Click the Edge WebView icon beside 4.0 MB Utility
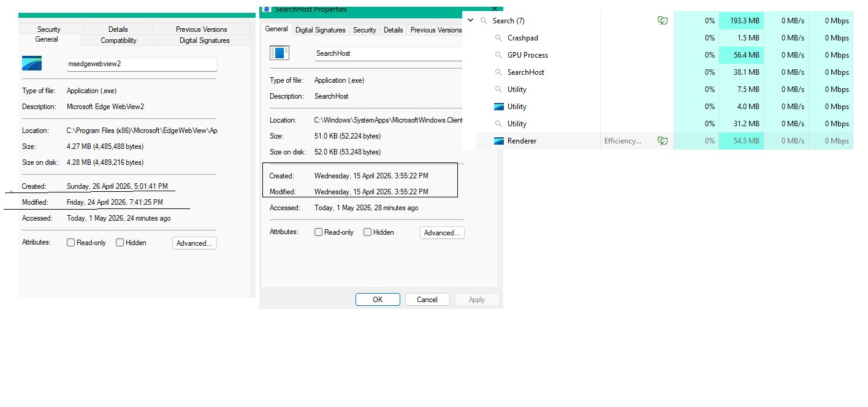Viewport: 868px width, 407px height. [x=499, y=107]
